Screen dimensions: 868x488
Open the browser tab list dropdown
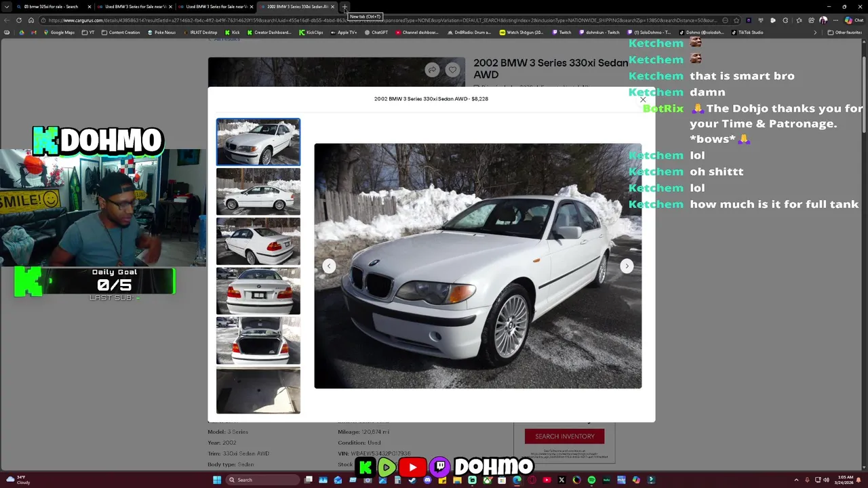tap(7, 7)
